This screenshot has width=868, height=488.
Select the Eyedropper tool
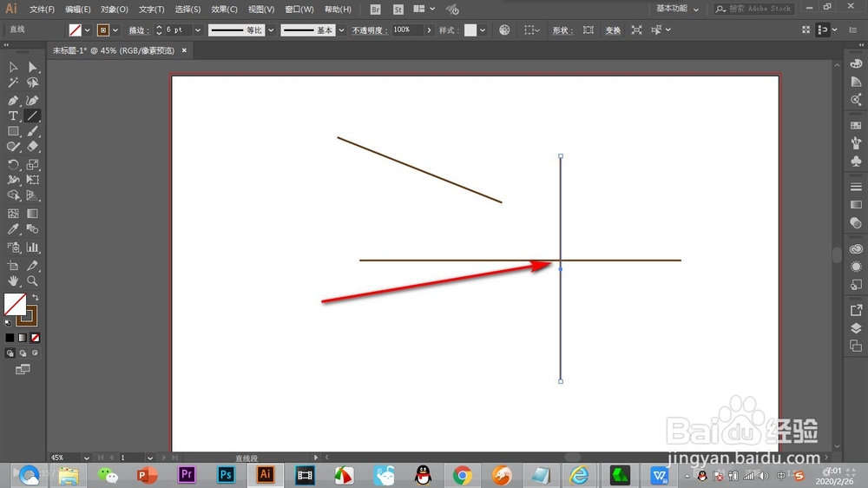(13, 229)
